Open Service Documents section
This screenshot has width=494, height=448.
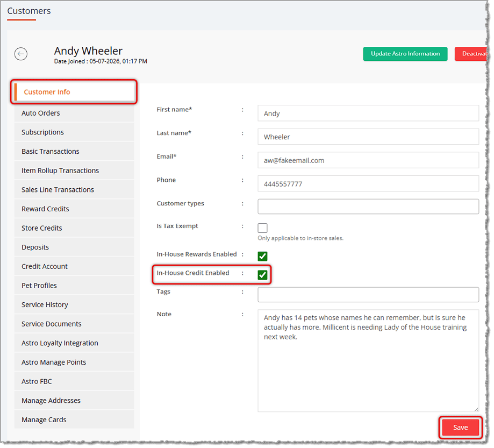[74, 324]
